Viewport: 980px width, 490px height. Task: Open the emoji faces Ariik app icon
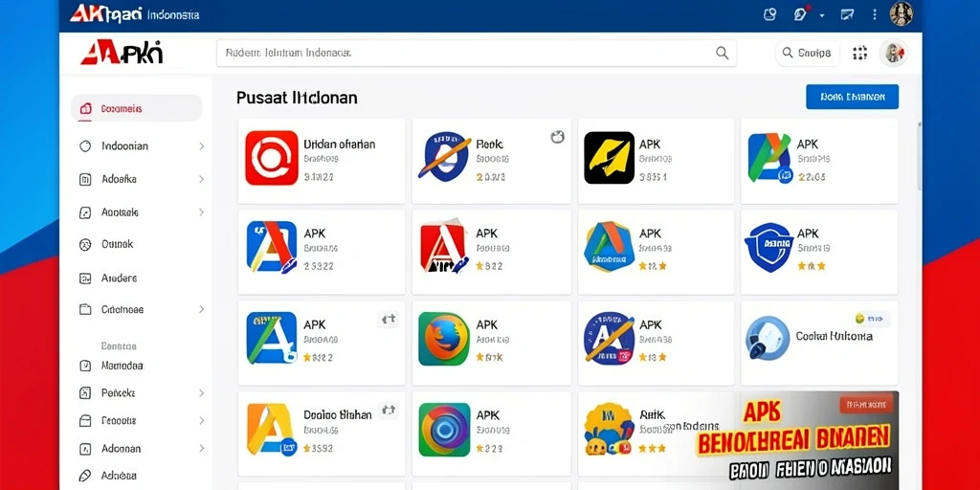[x=609, y=430]
